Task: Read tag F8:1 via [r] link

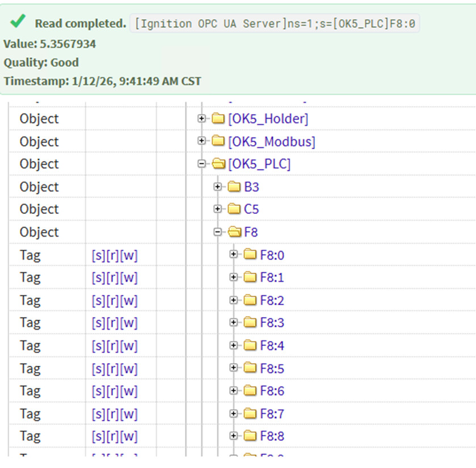Action: click(112, 278)
